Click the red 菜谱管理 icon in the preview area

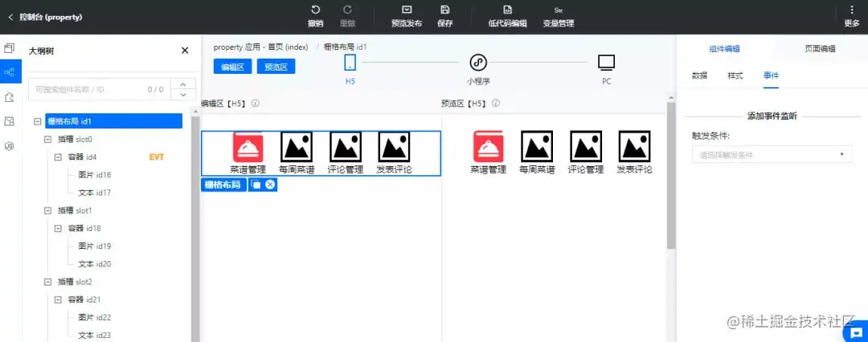coord(489,147)
